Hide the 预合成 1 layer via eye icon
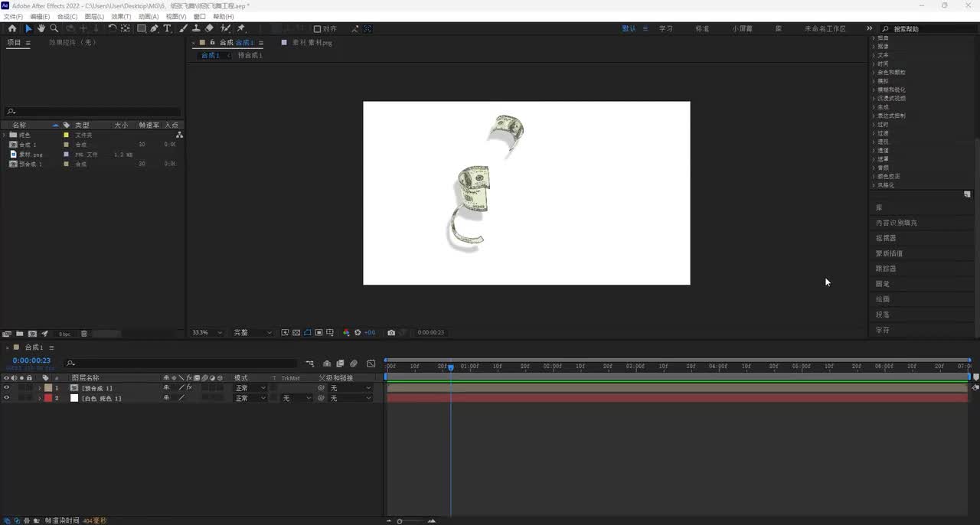The image size is (980, 525). coord(7,388)
